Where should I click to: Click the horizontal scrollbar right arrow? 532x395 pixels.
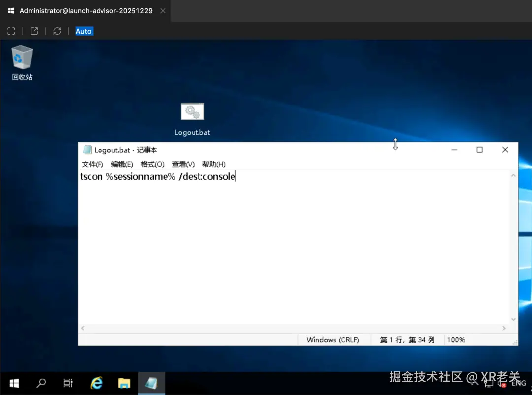(x=504, y=328)
